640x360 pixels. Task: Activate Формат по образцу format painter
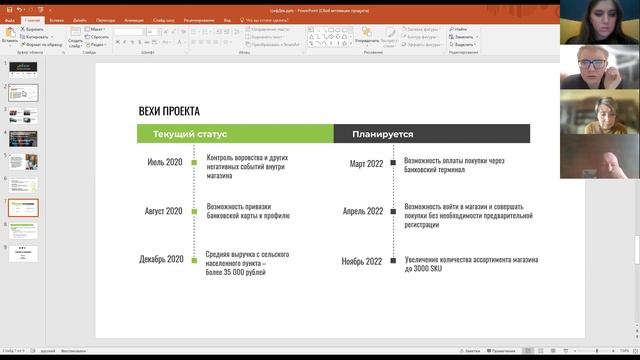click(x=42, y=44)
